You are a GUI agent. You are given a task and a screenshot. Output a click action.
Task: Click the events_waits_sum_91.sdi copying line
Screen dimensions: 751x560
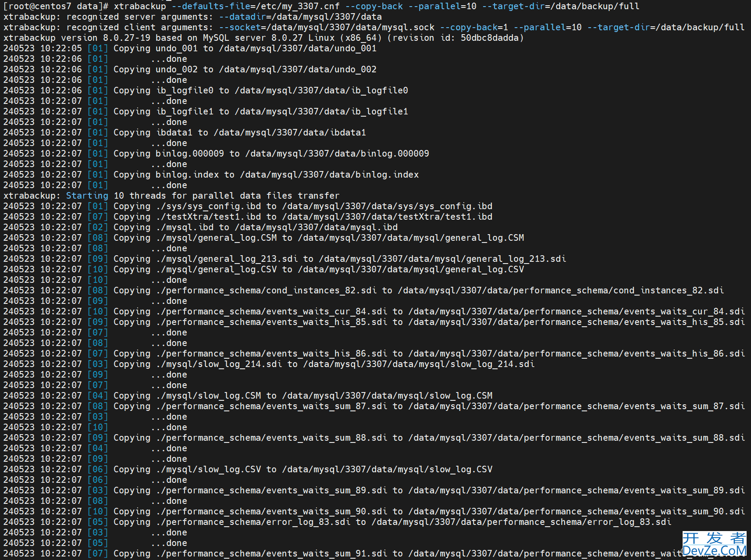click(374, 553)
